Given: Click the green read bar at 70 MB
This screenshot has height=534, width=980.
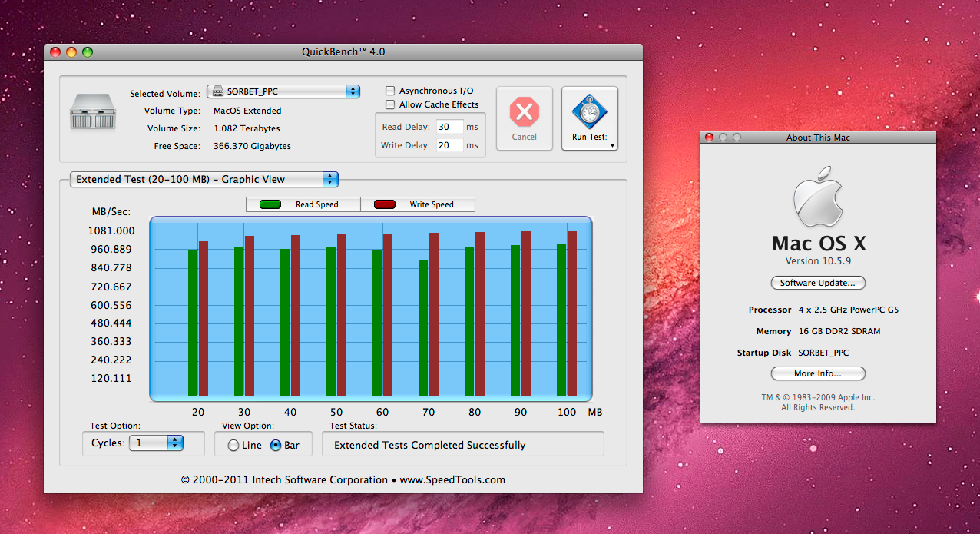Looking at the screenshot, I should (423, 328).
